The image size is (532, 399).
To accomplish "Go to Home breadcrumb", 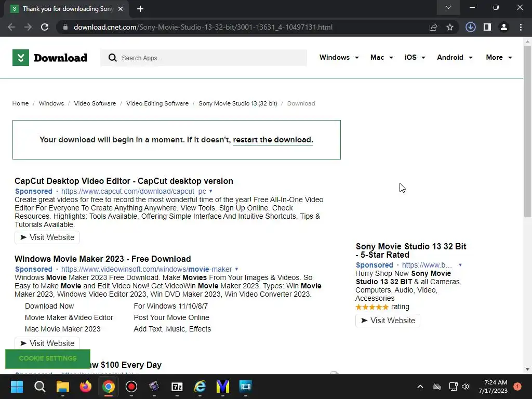I will coord(20,103).
